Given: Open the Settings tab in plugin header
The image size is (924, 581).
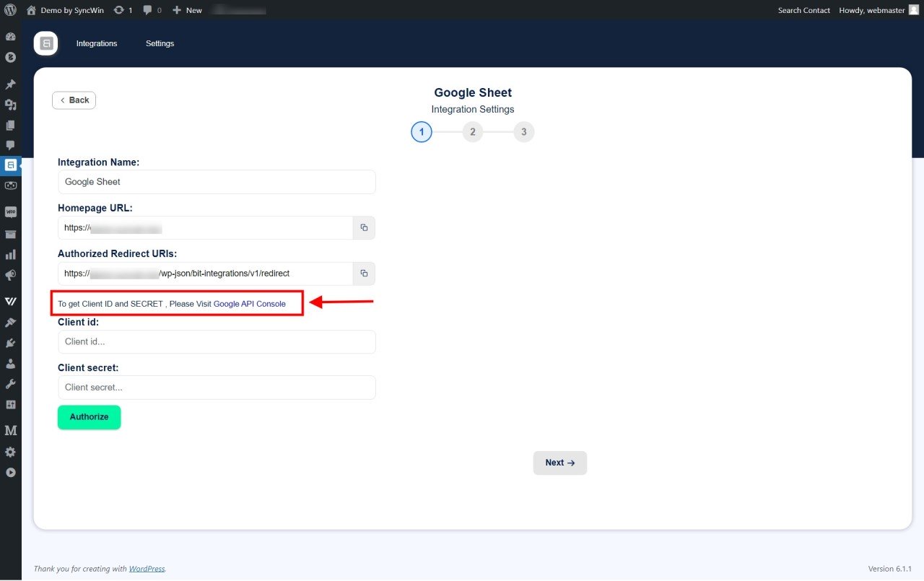Looking at the screenshot, I should tap(160, 43).
